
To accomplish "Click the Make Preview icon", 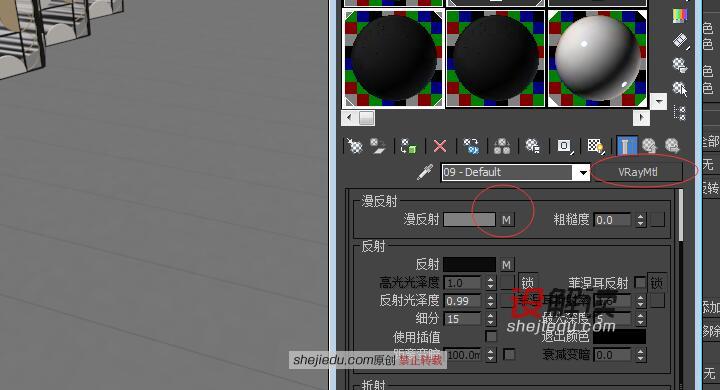I will pyautogui.click(x=680, y=41).
